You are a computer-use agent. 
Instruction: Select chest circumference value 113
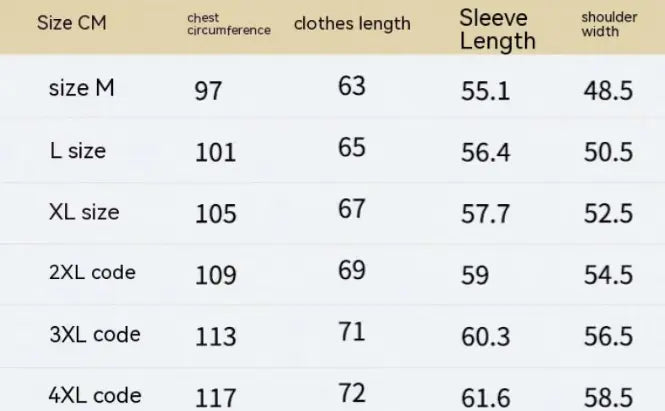pyautogui.click(x=216, y=336)
